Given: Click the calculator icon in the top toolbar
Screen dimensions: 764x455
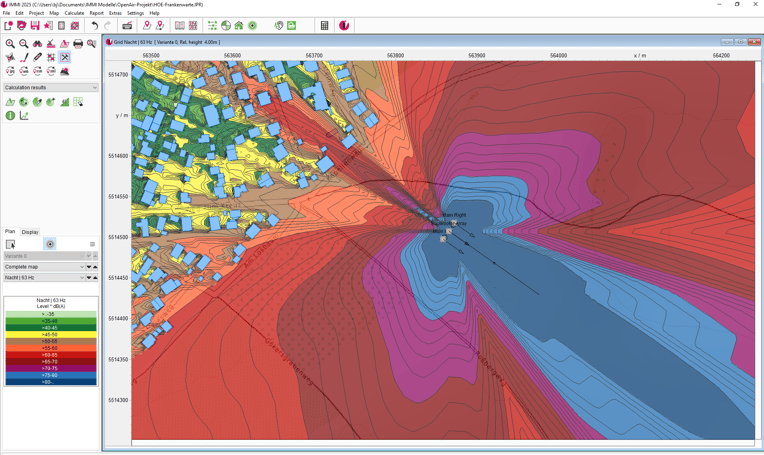Looking at the screenshot, I should 324,25.
